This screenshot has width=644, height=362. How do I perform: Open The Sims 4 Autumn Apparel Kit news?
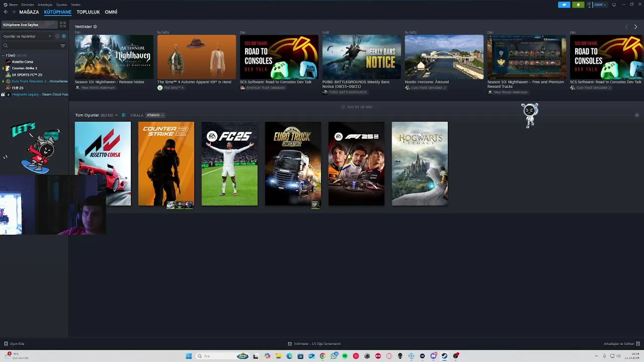tap(197, 57)
